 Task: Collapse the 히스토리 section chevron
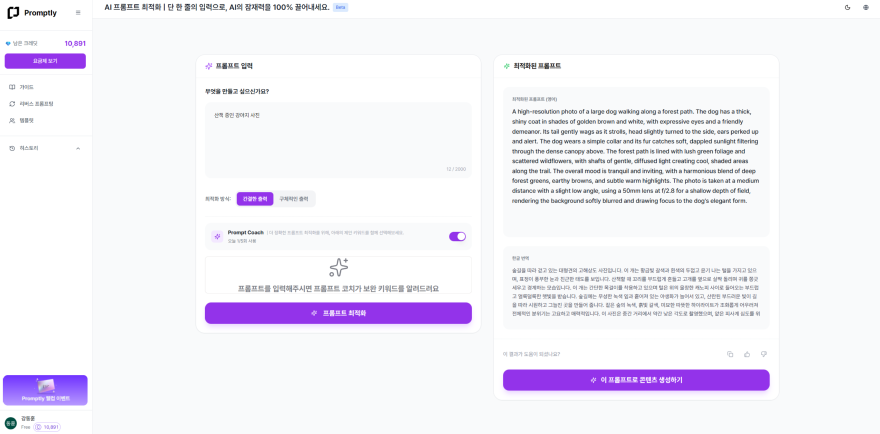point(78,148)
